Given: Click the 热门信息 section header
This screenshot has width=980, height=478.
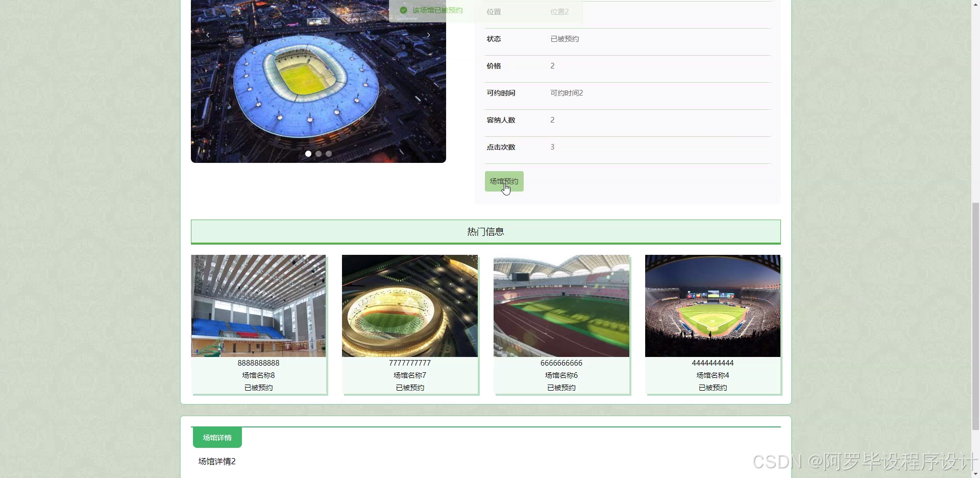Looking at the screenshot, I should [x=486, y=232].
